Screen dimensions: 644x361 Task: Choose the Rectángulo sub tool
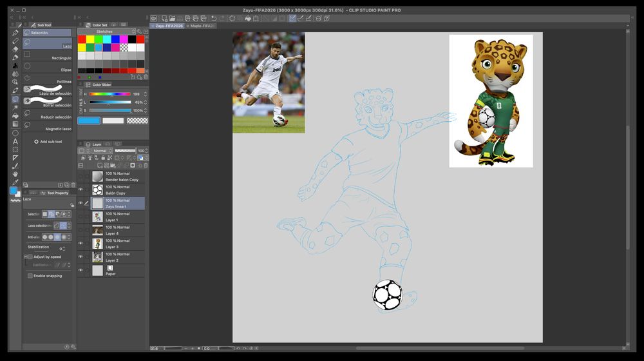point(47,55)
